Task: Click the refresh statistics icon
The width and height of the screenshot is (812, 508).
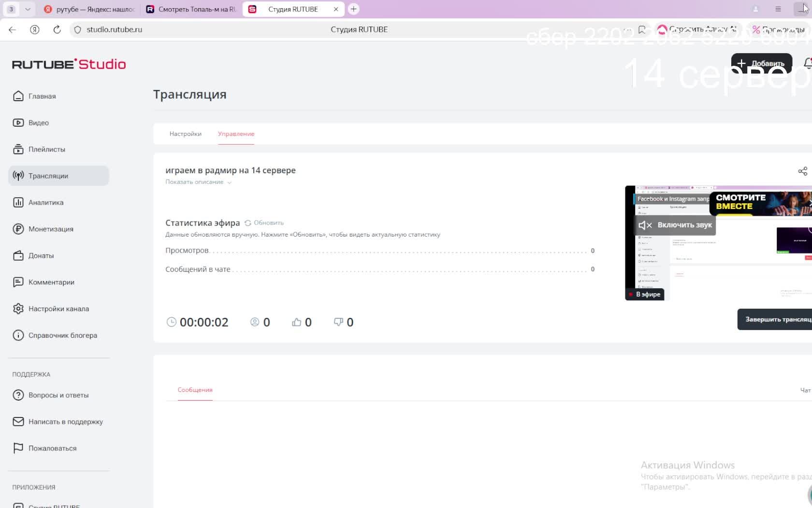Action: [x=248, y=223]
